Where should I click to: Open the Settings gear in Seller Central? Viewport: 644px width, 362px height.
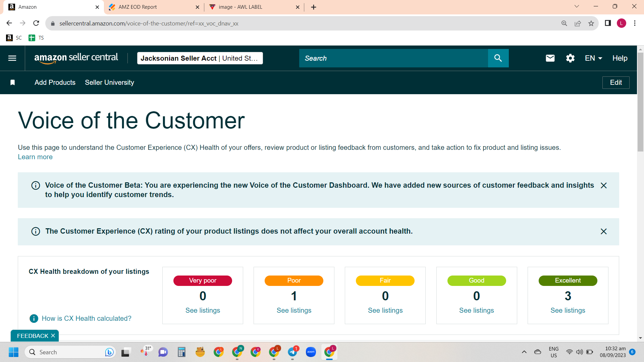pyautogui.click(x=570, y=58)
